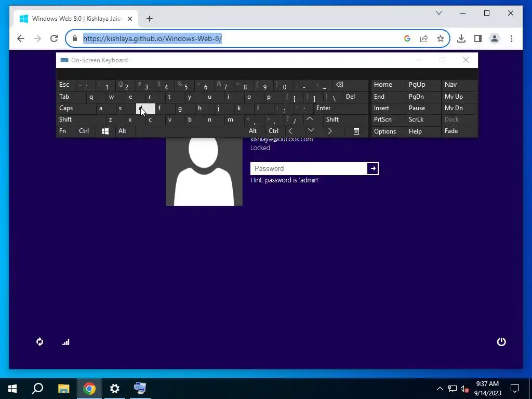Click the user avatar picture

coord(204,171)
